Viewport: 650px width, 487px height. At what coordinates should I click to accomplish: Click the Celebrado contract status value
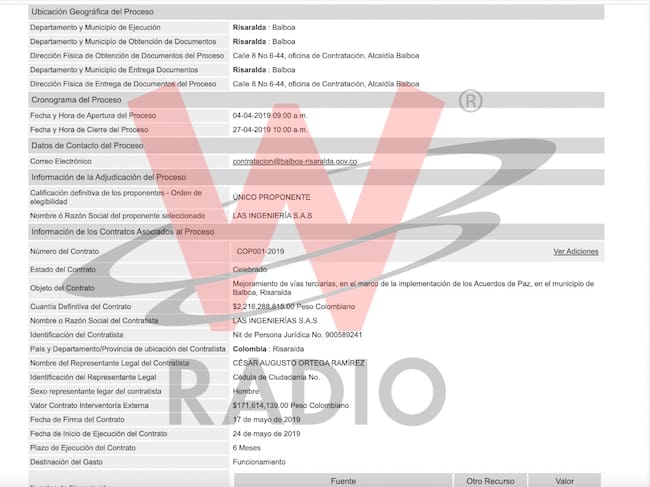point(250,270)
